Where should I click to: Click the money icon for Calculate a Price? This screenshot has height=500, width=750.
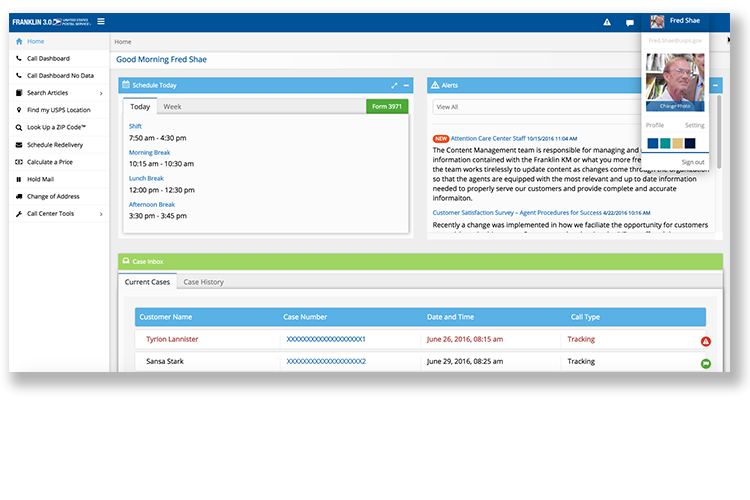click(x=19, y=162)
